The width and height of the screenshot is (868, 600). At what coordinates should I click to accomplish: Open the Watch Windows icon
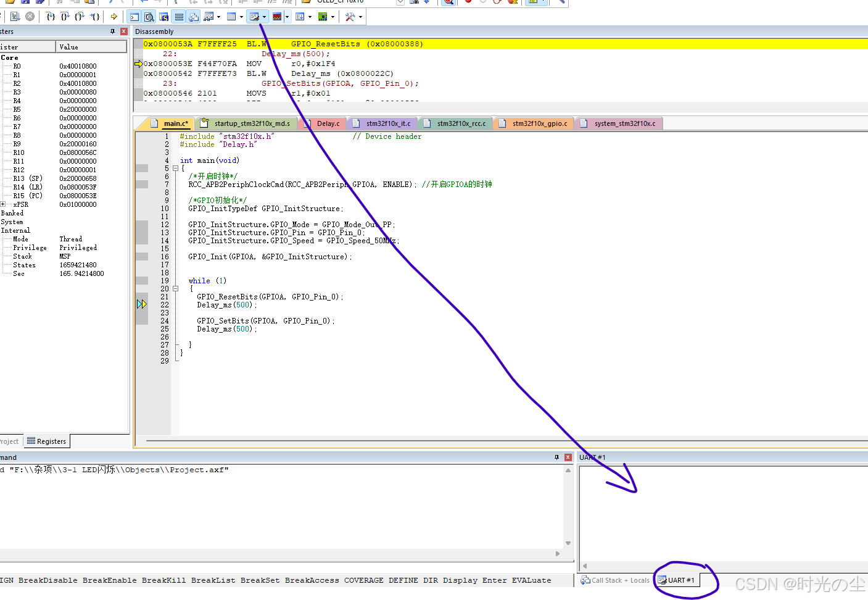click(x=209, y=17)
